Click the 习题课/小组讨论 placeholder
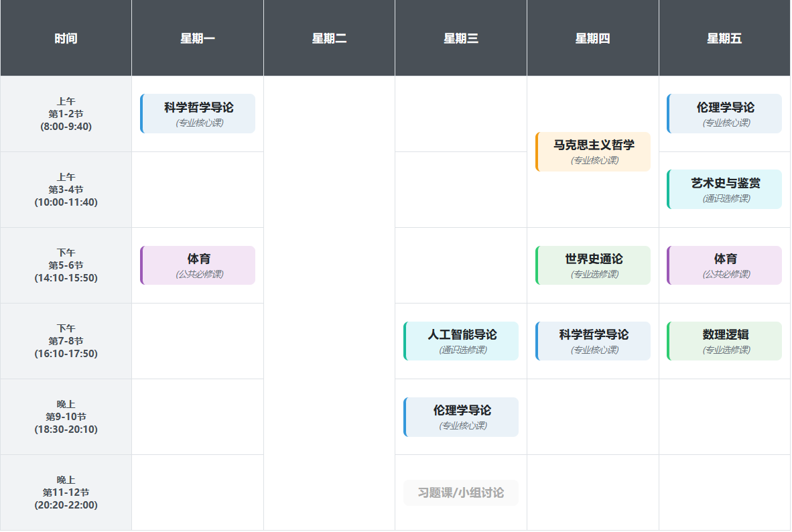This screenshot has width=792, height=532. click(x=461, y=493)
